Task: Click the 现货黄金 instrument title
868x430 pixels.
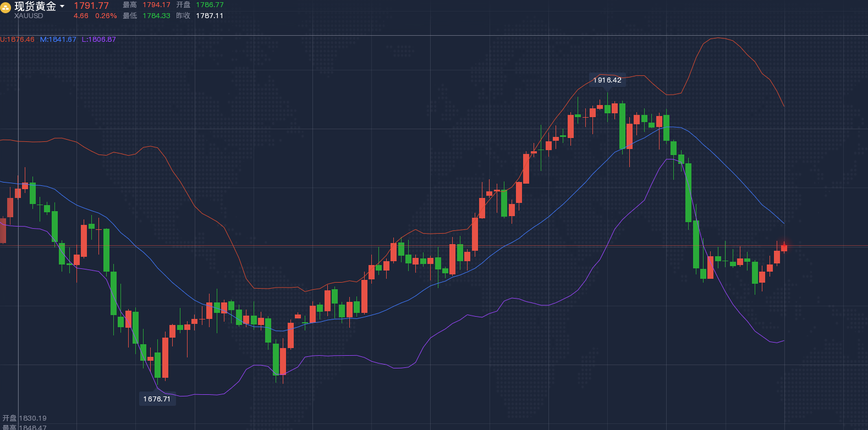Action: tap(35, 7)
